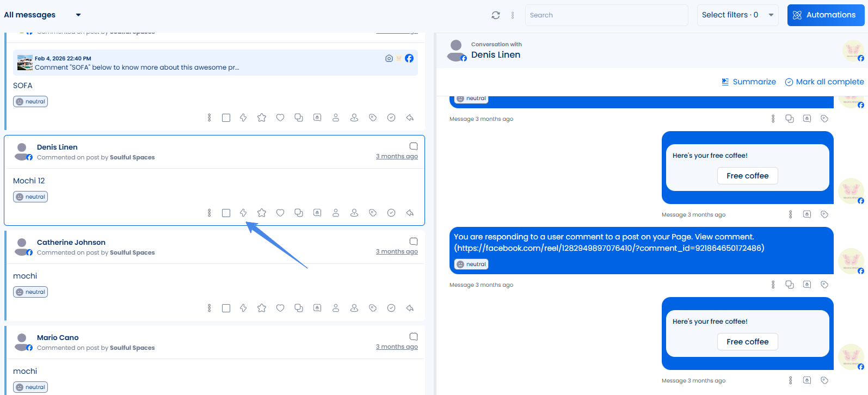Click the lightning bolt icon on Denis Linen's message
868x395 pixels.
tap(243, 213)
